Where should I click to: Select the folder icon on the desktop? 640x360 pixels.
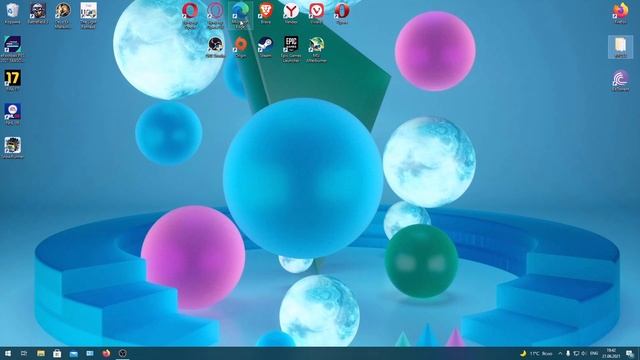(x=620, y=47)
